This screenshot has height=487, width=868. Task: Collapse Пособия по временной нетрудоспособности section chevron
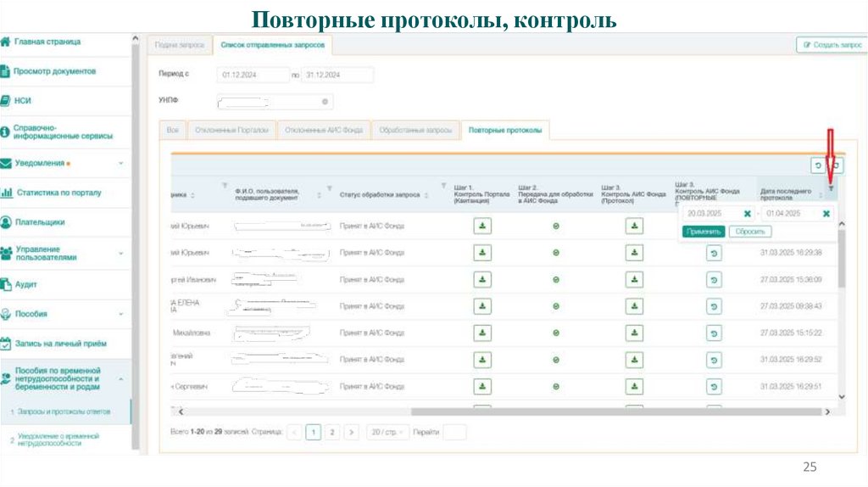(120, 379)
